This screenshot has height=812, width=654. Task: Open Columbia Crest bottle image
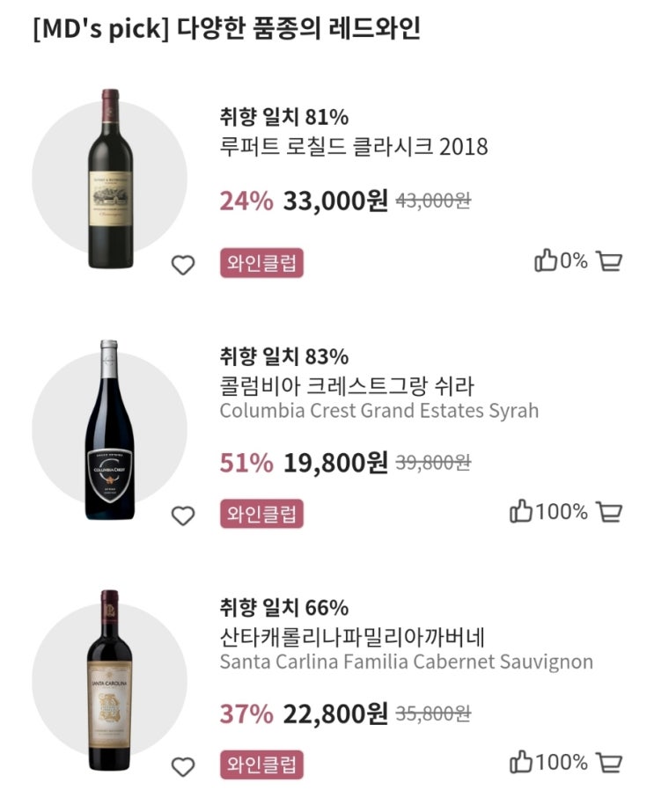pos(110,428)
